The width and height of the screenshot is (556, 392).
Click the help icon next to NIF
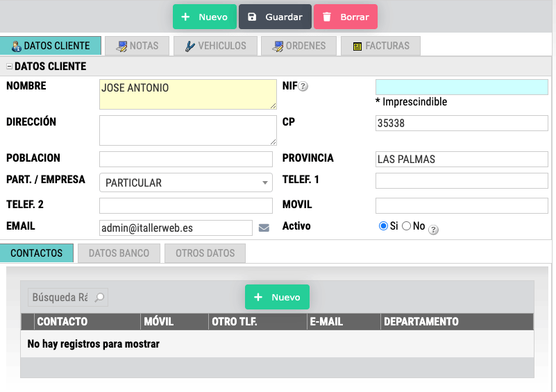coord(303,87)
